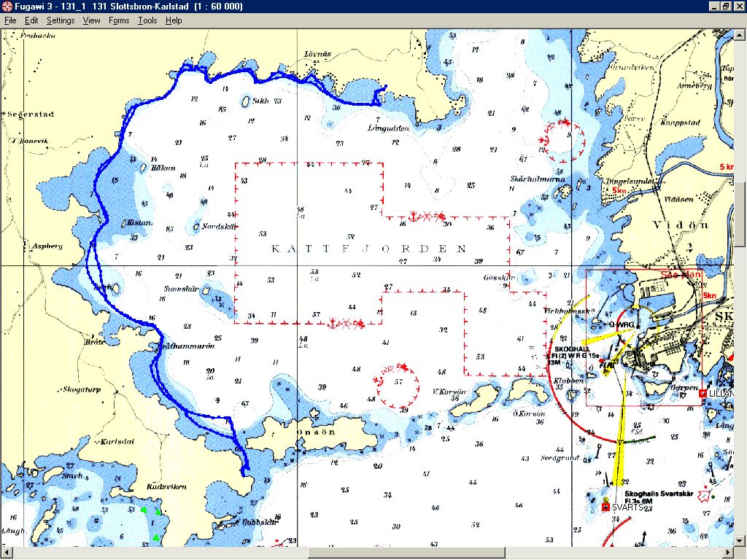This screenshot has height=560, width=747.
Task: Click the Skårholmarna label
Action: click(538, 179)
